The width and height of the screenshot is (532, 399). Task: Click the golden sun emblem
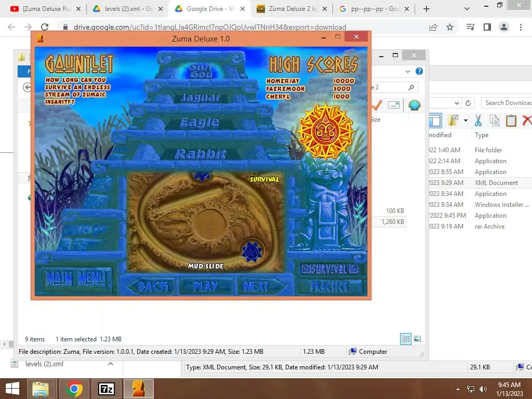tap(325, 130)
